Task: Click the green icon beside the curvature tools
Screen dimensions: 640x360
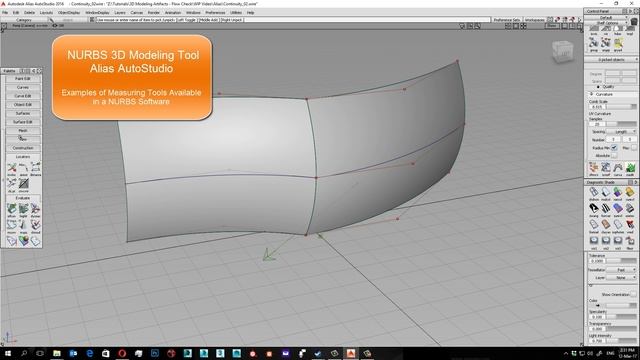Action: (630, 169)
